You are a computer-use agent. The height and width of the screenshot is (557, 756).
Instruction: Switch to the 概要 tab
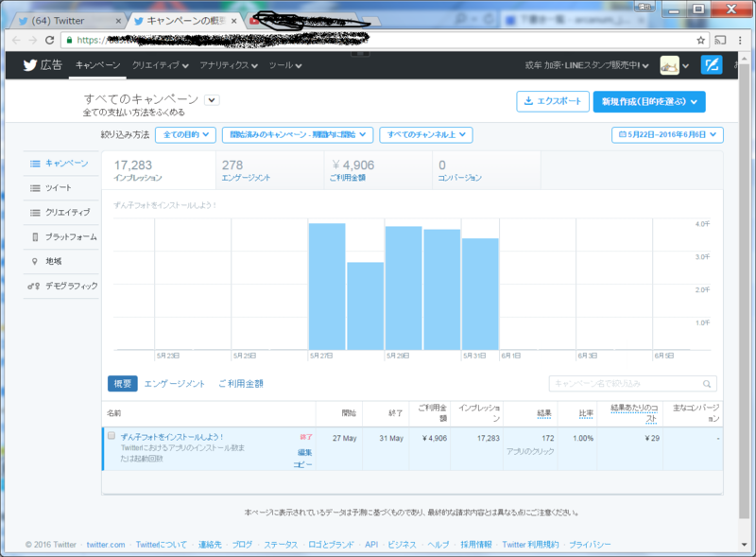(123, 384)
